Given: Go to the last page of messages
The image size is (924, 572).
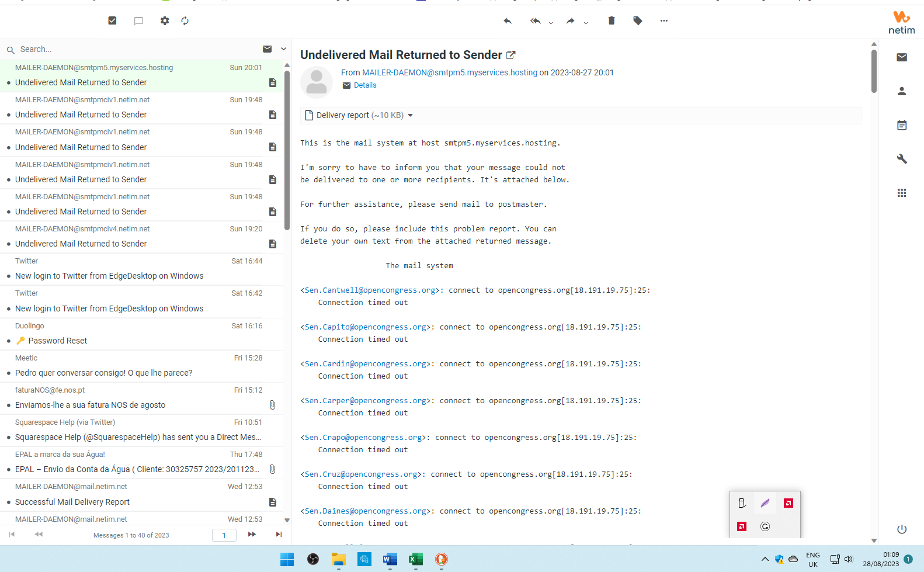Looking at the screenshot, I should tap(279, 535).
